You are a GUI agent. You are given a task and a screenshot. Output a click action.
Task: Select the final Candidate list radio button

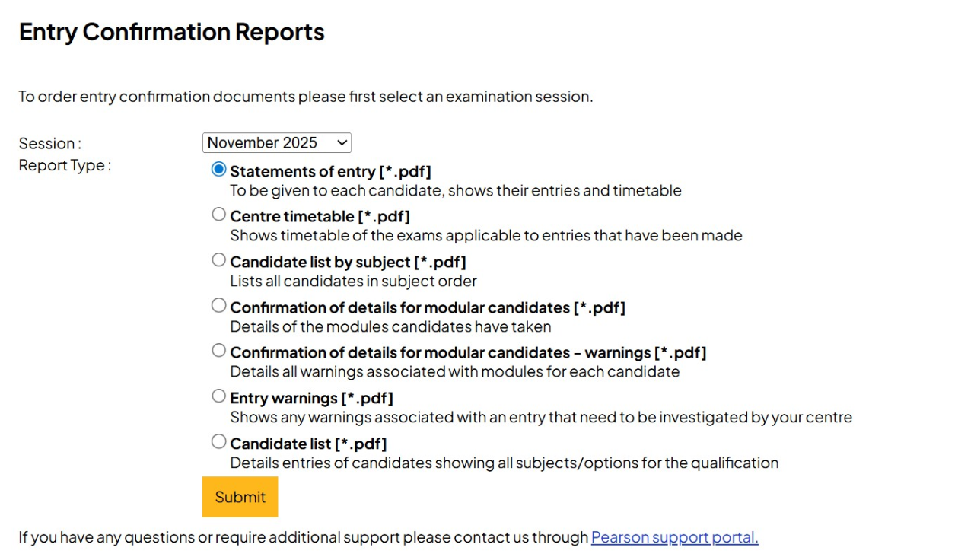click(x=219, y=441)
